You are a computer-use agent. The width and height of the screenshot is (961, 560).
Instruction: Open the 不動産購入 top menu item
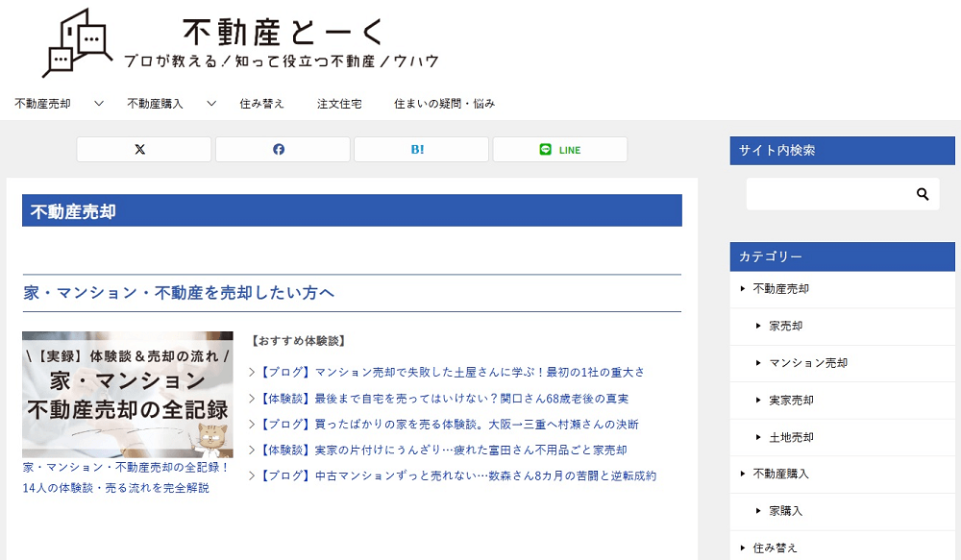point(155,104)
